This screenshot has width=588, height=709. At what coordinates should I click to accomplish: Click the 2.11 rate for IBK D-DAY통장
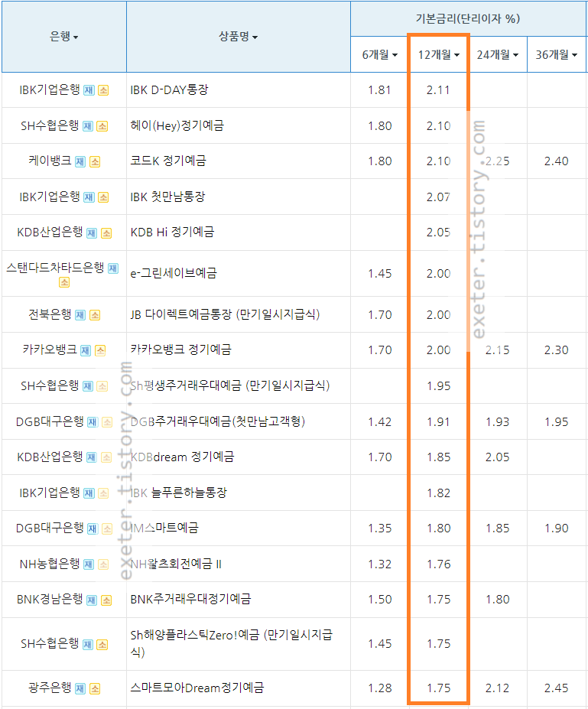(438, 90)
